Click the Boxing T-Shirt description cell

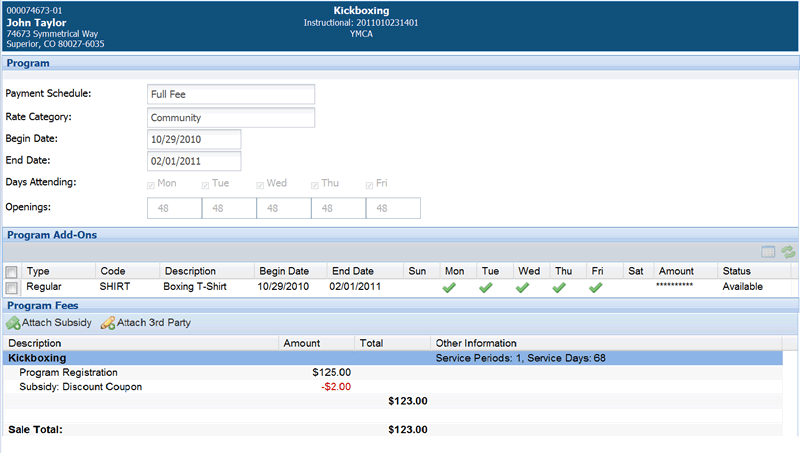tap(195, 287)
